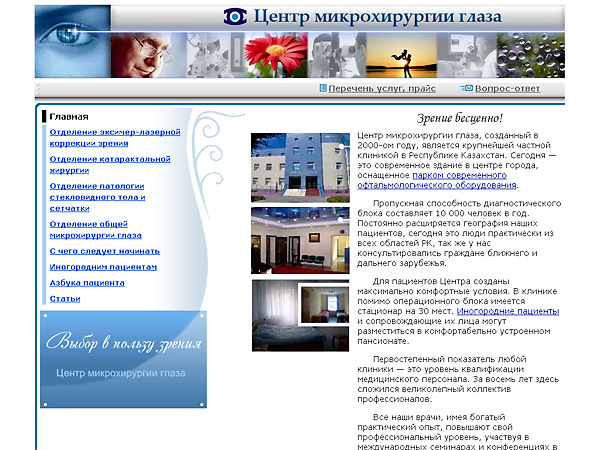Go to the Вопрос-ответ page
The height and width of the screenshot is (450, 600).
507,88
